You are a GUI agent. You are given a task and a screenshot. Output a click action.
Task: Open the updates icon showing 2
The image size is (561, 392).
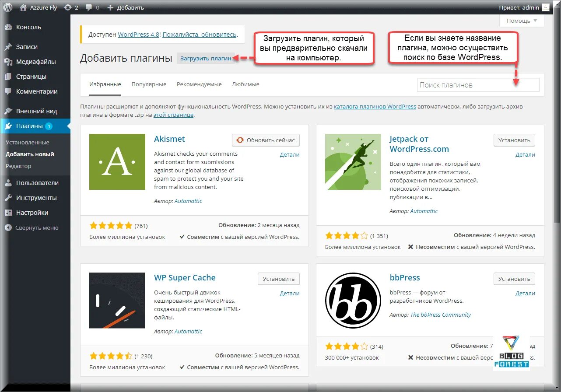[x=68, y=7]
